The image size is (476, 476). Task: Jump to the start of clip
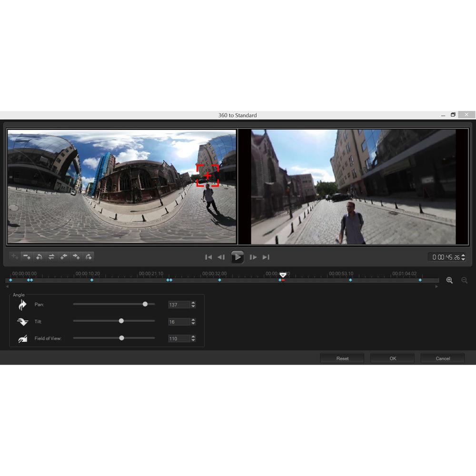pos(208,257)
